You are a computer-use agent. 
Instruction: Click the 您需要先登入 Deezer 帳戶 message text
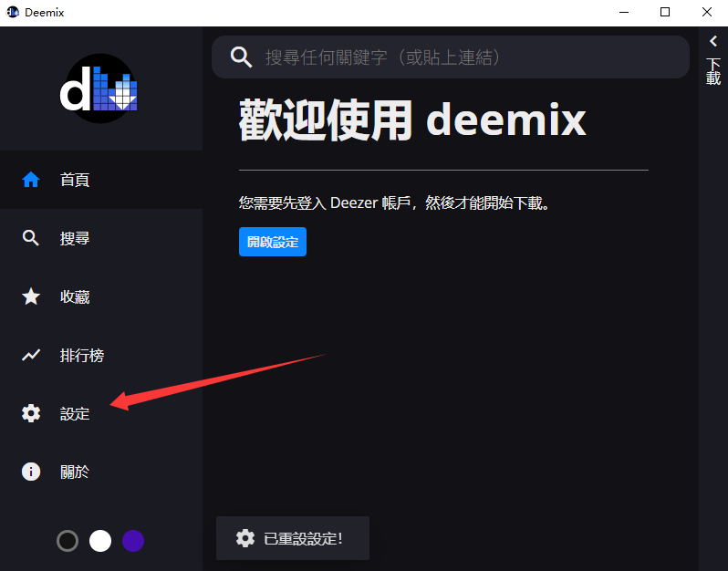coord(394,202)
